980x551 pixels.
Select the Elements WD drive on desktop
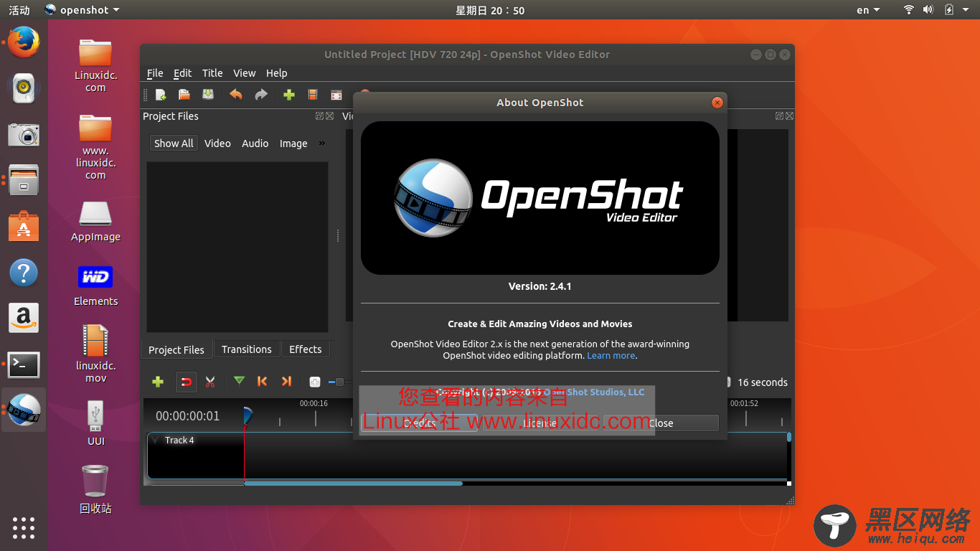(95, 286)
